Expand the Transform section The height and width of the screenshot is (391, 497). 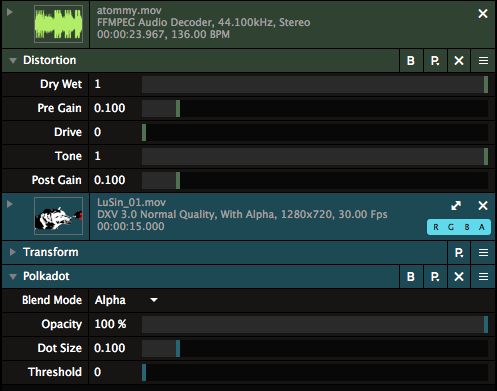[13, 252]
